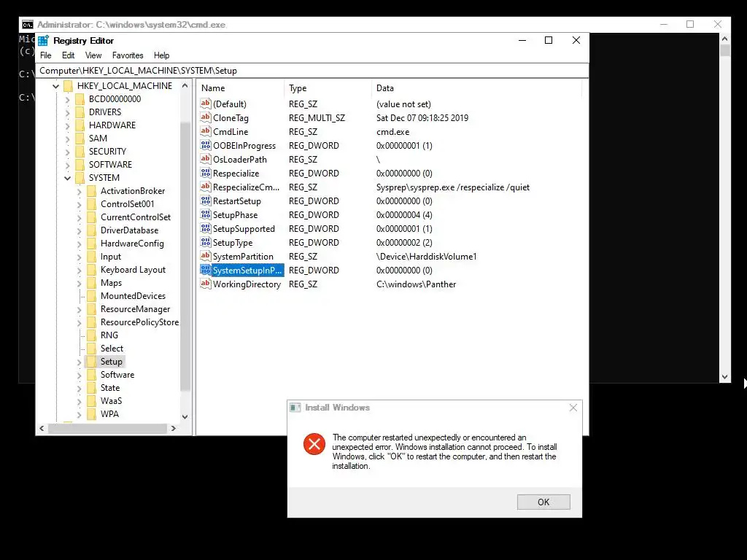
Task: Select the SystemSetupInP... value name
Action: click(x=247, y=270)
